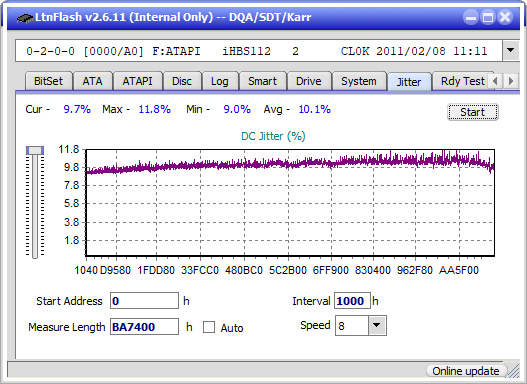
Task: Switch to the ATAPI tab
Action: click(x=137, y=81)
